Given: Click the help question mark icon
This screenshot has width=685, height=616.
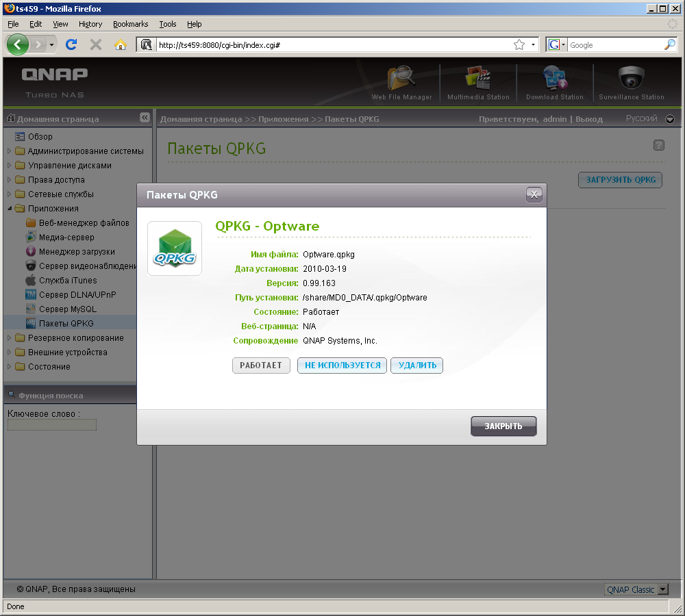Looking at the screenshot, I should pos(659,145).
